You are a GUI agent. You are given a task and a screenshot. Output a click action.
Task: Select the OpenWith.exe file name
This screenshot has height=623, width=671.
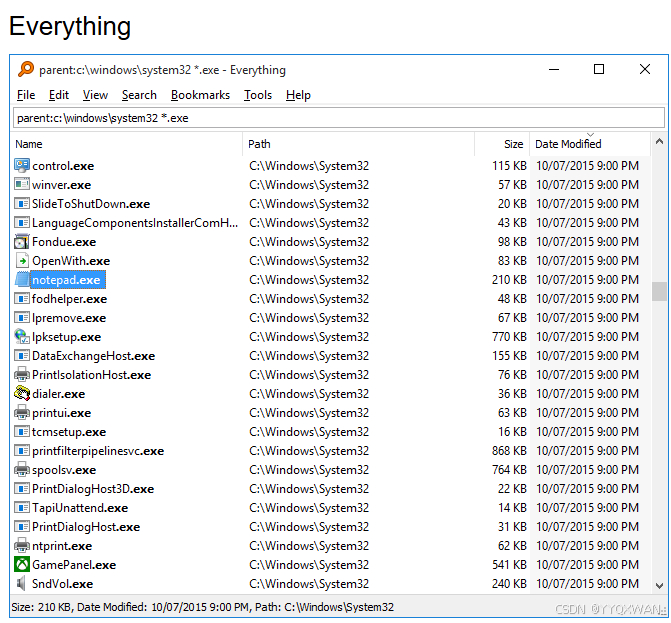pyautogui.click(x=71, y=261)
